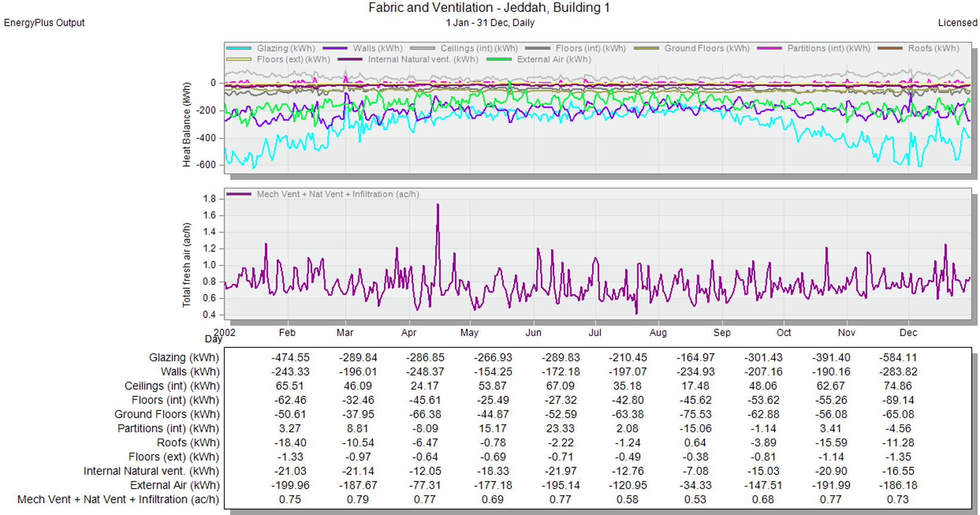980x515 pixels.
Task: Click the Total fresh air (ac/h) axis label
Action: point(187,265)
